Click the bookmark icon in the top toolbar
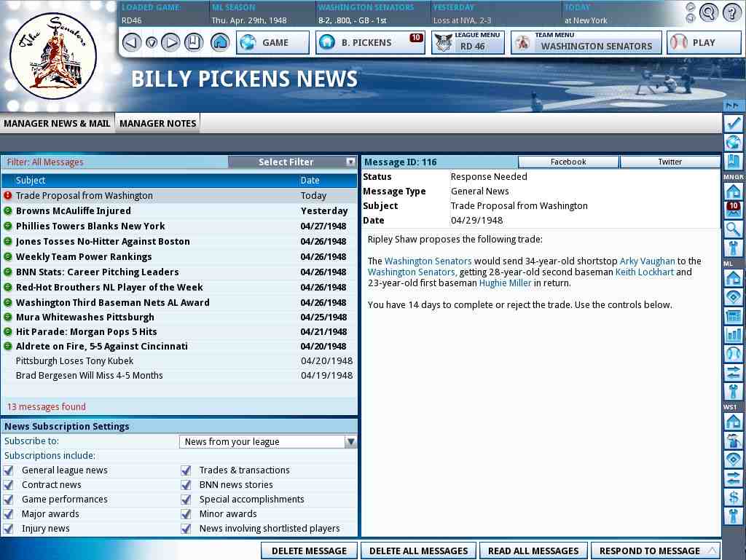 coord(194,42)
